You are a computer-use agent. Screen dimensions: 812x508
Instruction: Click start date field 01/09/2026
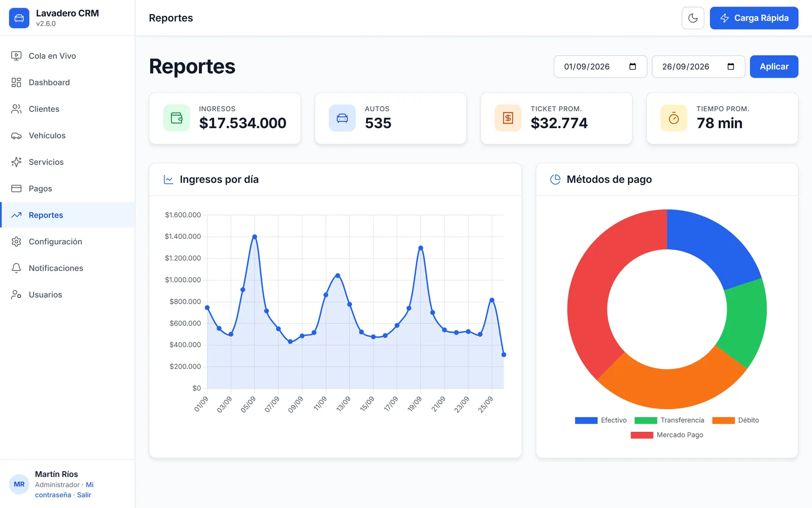pos(600,67)
